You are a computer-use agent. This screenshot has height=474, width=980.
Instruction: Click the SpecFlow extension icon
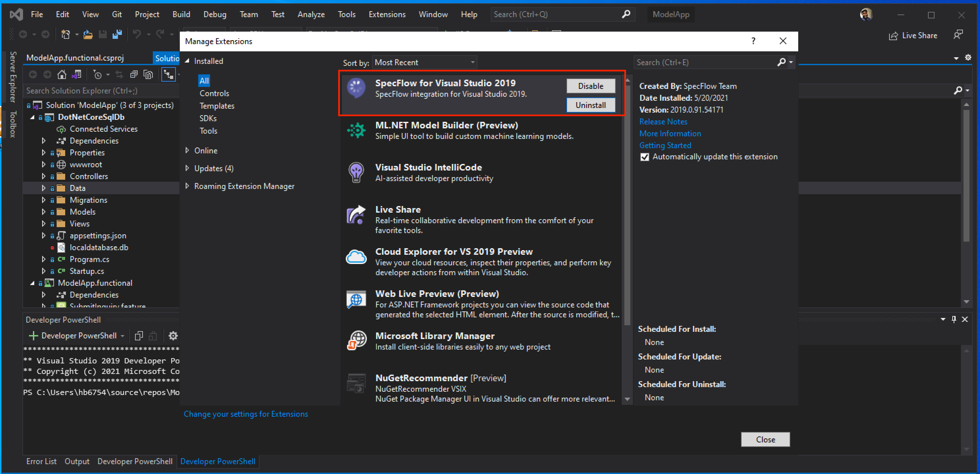point(356,88)
